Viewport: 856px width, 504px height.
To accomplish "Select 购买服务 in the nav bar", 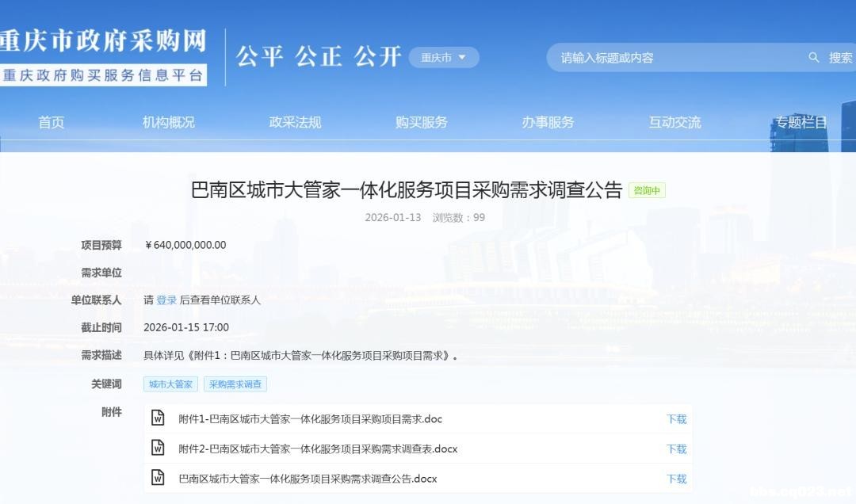I will [x=422, y=122].
